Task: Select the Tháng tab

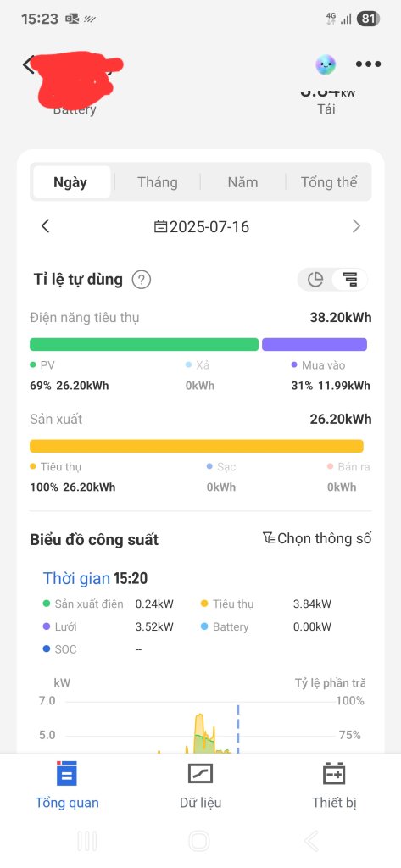Action: 158,182
